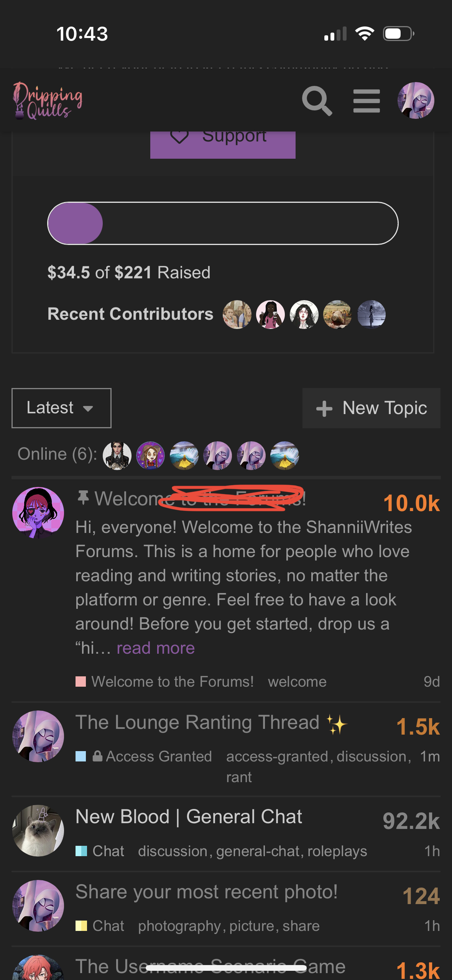Select the photography tag
This screenshot has height=980, width=452.
[179, 926]
